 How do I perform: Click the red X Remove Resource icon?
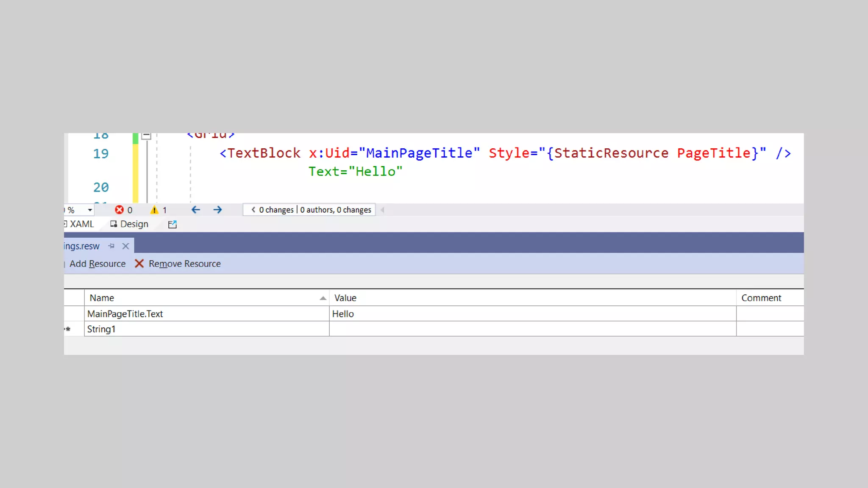coord(139,263)
